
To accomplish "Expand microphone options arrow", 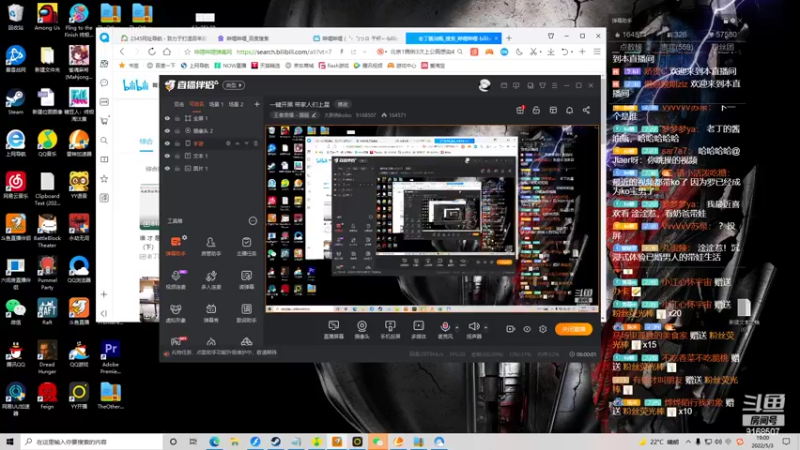I will pos(457,327).
